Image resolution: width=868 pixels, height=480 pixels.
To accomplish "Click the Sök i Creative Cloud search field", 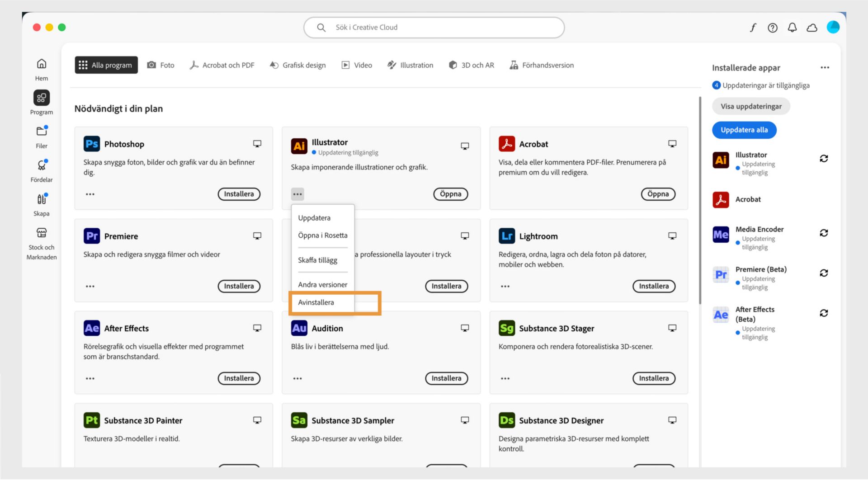I will [x=434, y=28].
